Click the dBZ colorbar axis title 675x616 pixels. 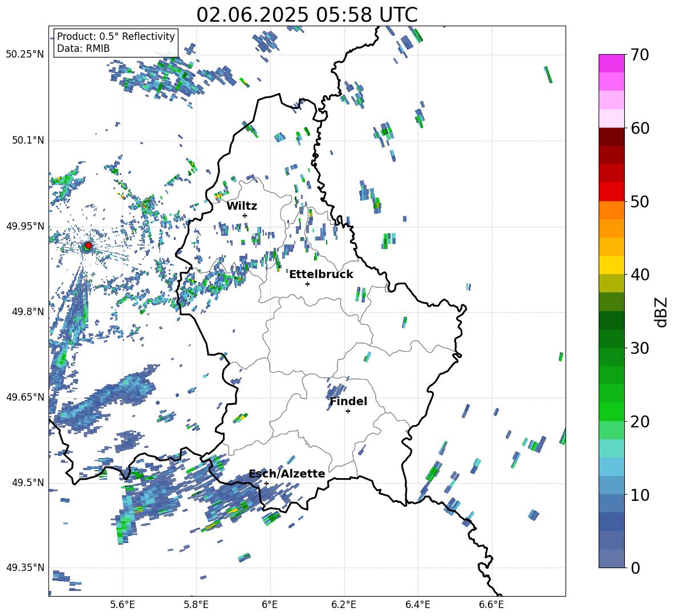pos(662,312)
